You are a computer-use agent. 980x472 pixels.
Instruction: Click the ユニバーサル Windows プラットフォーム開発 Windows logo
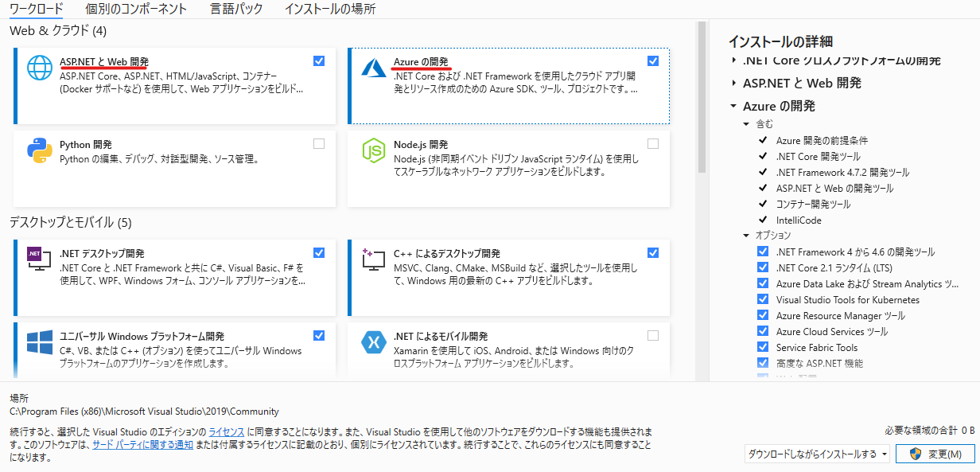click(x=40, y=342)
